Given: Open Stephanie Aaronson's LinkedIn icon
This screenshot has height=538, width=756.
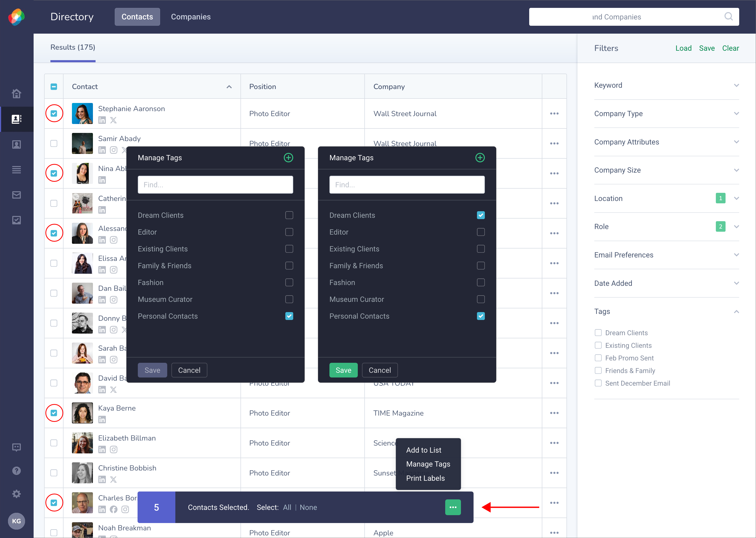Looking at the screenshot, I should point(102,120).
